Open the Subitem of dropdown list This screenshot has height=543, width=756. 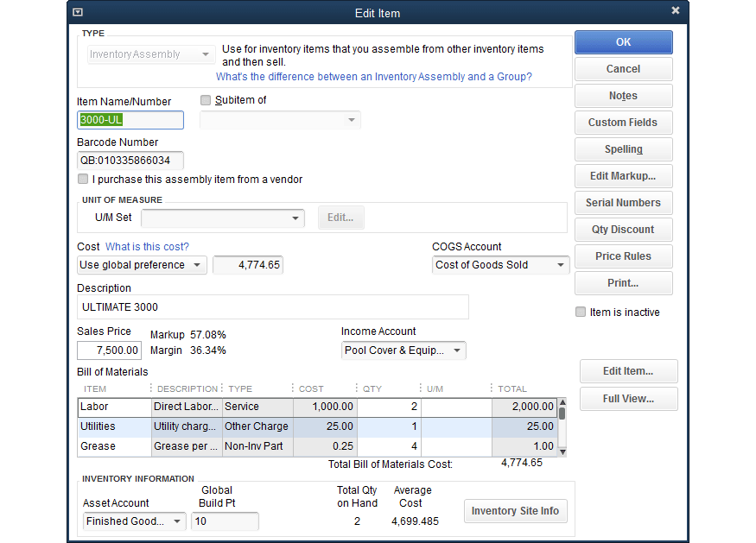click(x=352, y=120)
